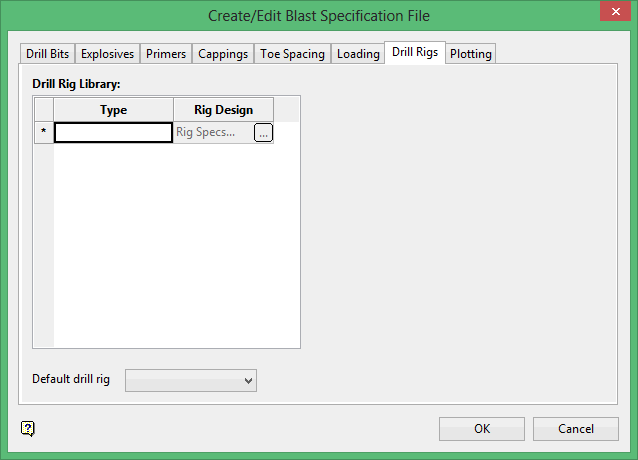Open the Toe Spacing tab
This screenshot has width=638, height=460.
[292, 54]
